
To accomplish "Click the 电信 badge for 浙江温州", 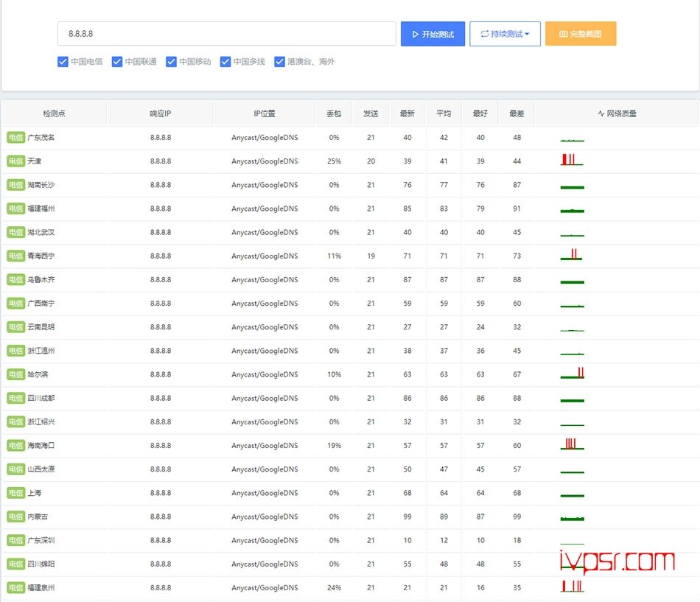I will coord(15,351).
